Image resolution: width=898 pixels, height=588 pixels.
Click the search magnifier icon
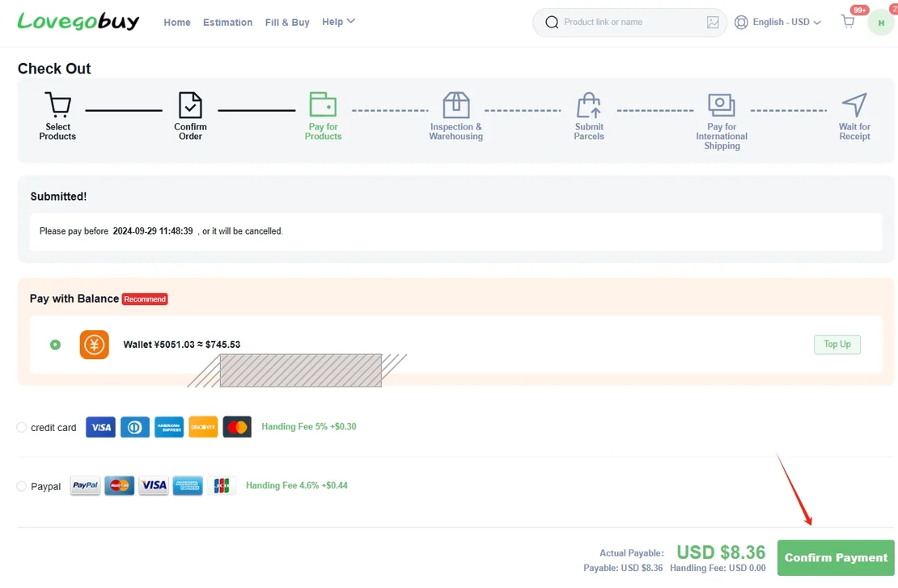[x=552, y=23]
